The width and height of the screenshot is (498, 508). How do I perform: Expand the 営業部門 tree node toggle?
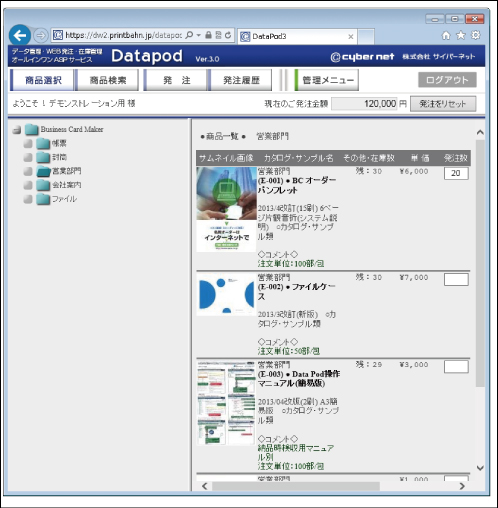point(28,171)
